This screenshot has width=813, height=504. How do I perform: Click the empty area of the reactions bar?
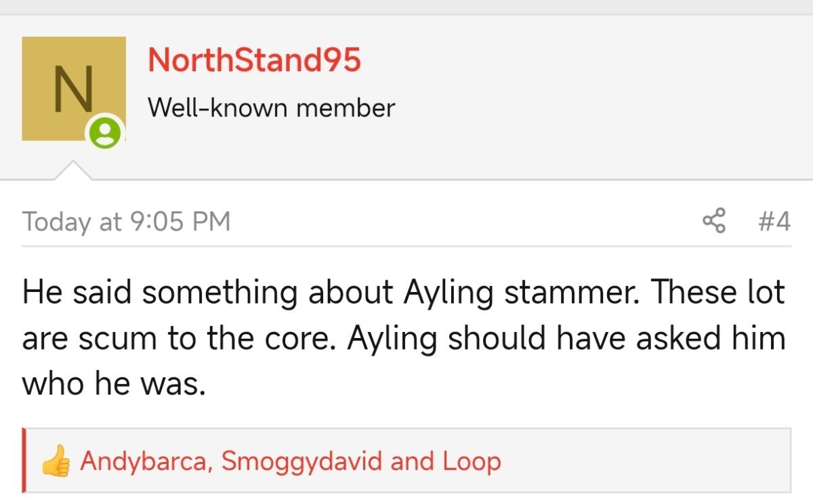[x=644, y=461]
